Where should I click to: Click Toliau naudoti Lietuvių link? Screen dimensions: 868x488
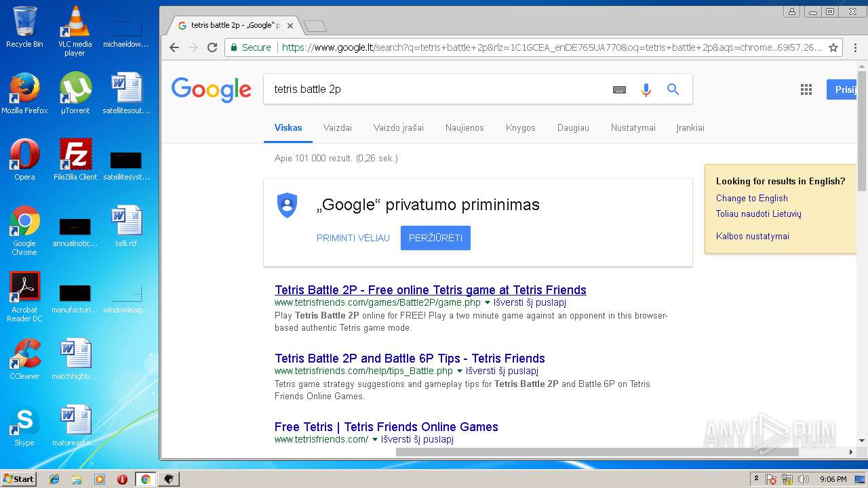click(x=759, y=214)
